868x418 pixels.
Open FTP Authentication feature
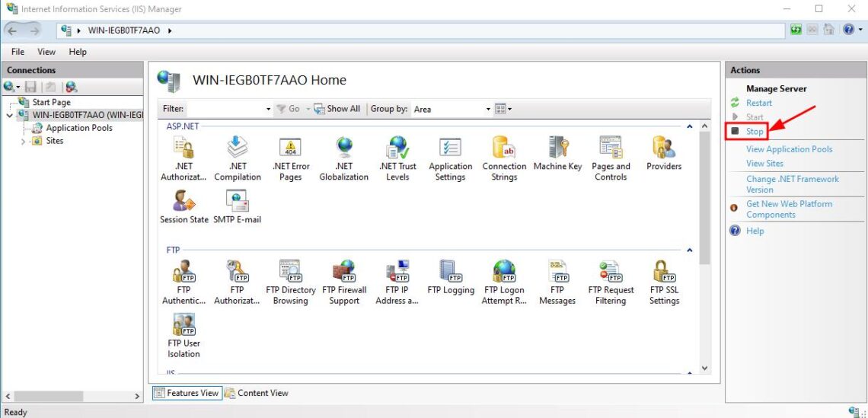[x=183, y=282]
